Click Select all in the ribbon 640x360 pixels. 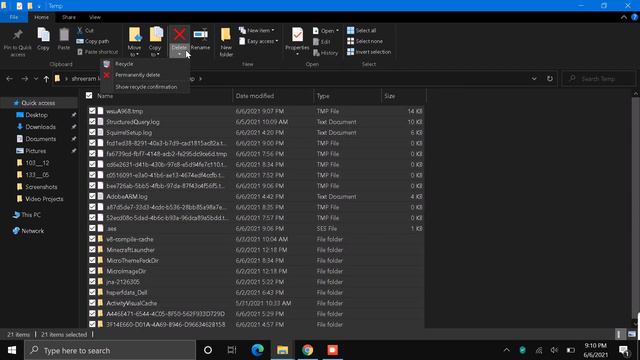click(362, 31)
